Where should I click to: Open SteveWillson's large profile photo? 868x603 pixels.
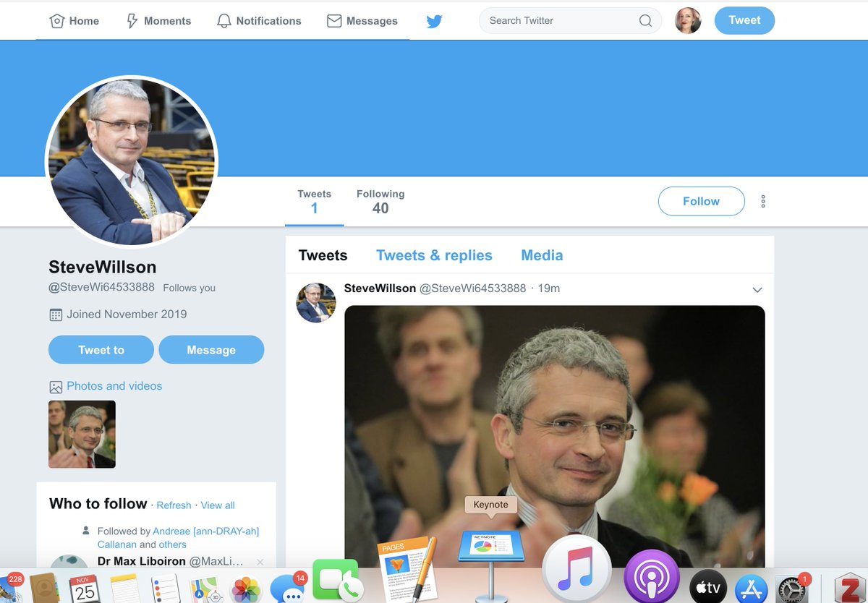[x=132, y=161]
